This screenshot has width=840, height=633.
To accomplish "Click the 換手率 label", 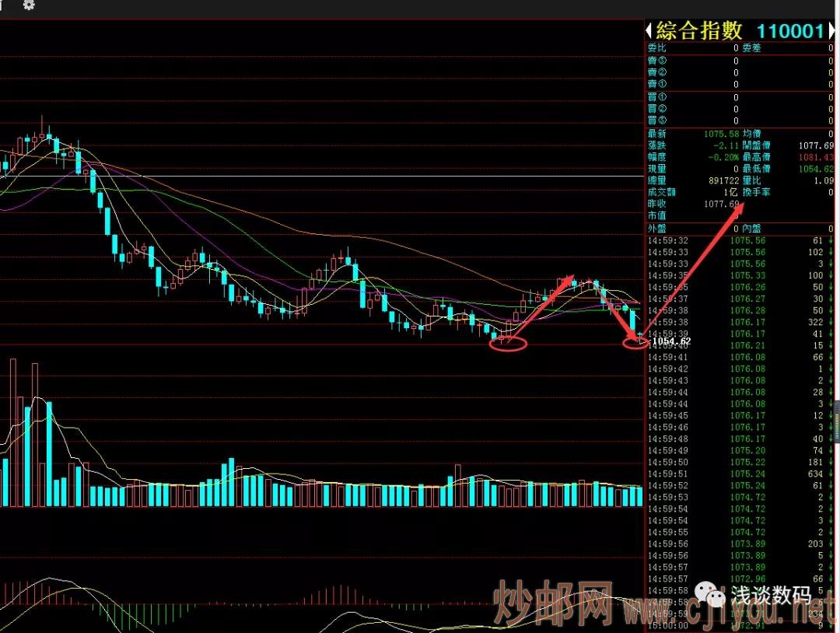I will pos(756,192).
